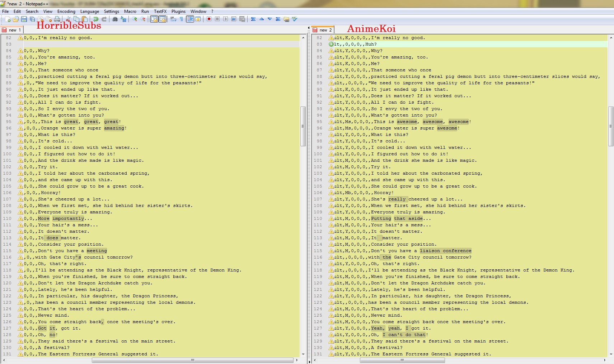Open the Search menu

pyautogui.click(x=32, y=11)
